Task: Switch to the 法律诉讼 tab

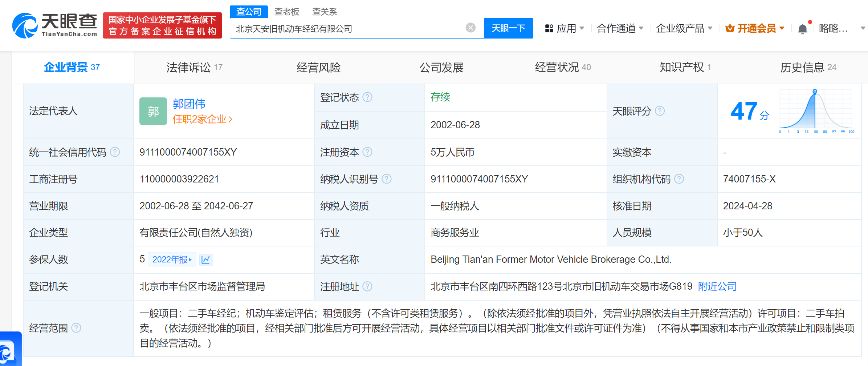Action: (194, 67)
